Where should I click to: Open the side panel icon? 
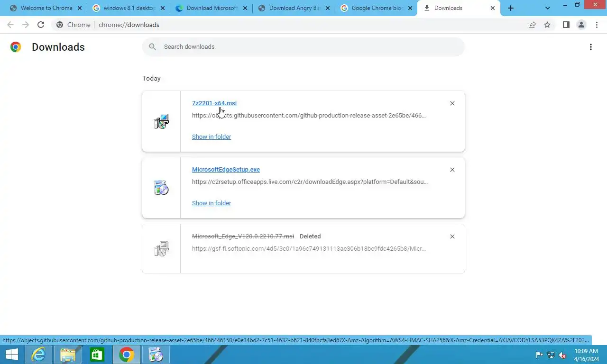[566, 25]
